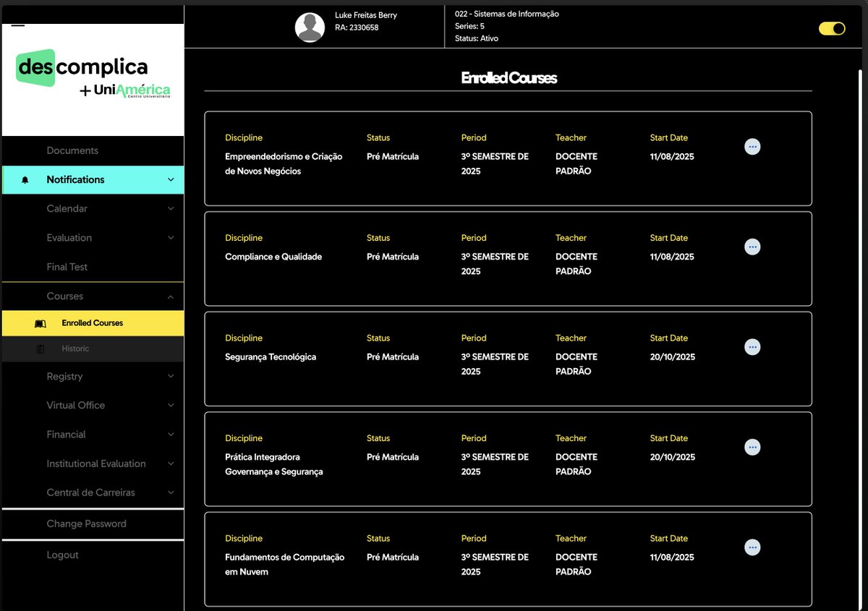Click Logout in the sidebar

62,555
